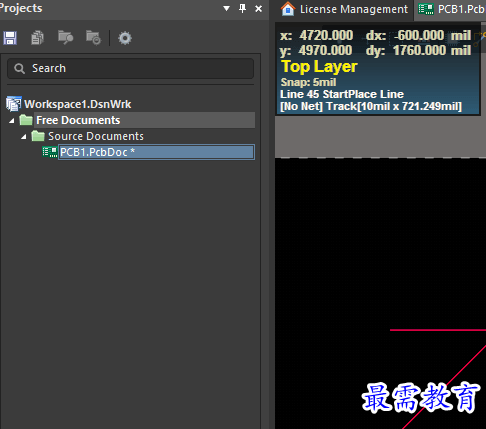
Task: Click the Compile/copy documents icon
Action: (x=37, y=38)
